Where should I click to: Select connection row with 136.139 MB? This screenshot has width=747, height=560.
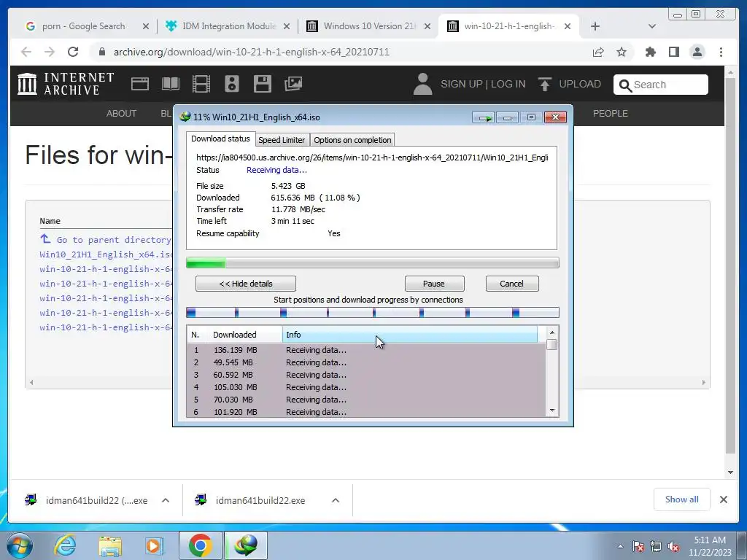(x=366, y=350)
